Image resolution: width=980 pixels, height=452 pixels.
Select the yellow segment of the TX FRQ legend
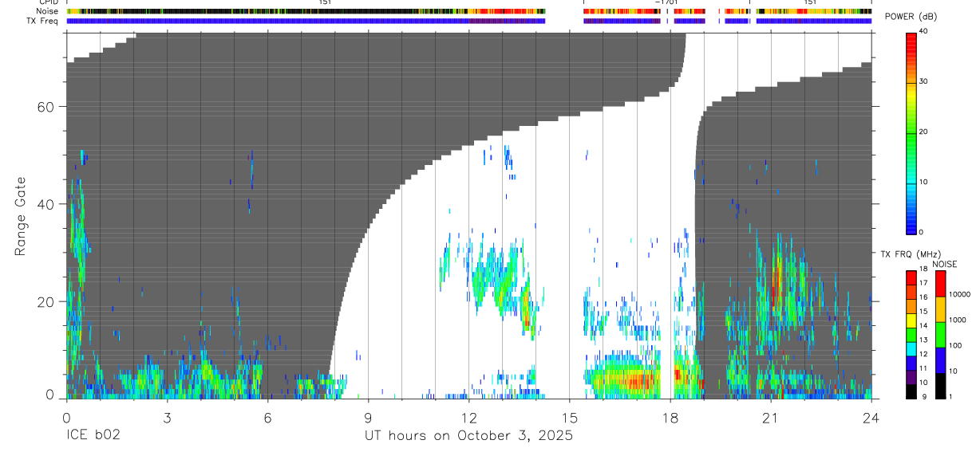(911, 320)
